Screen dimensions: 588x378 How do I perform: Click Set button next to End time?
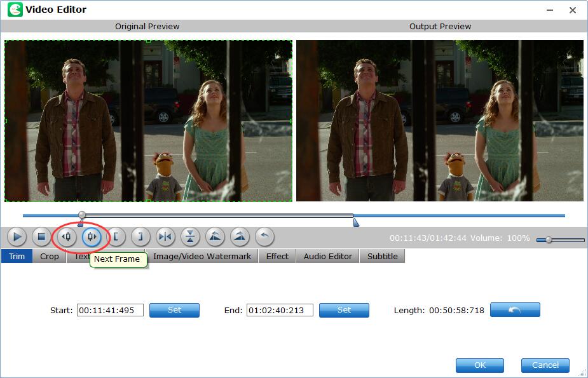[x=345, y=310]
